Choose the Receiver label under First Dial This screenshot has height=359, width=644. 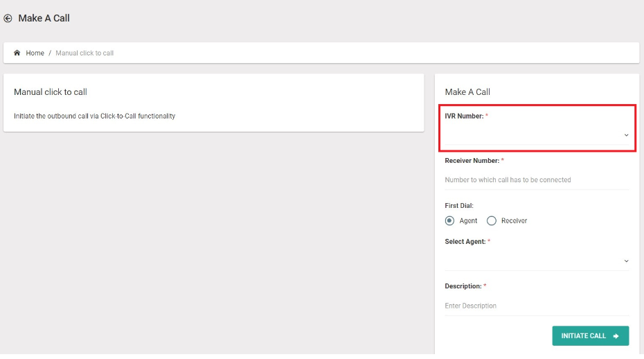click(514, 221)
